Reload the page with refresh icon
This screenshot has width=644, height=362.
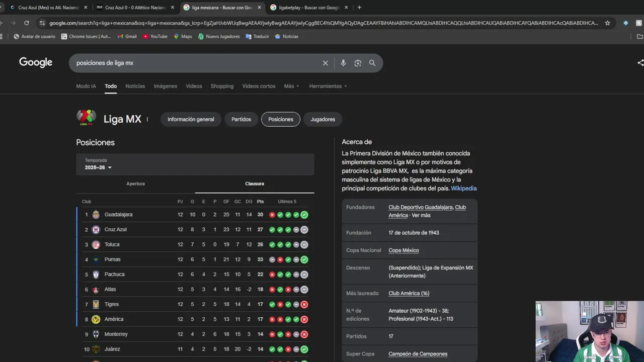pos(26,23)
